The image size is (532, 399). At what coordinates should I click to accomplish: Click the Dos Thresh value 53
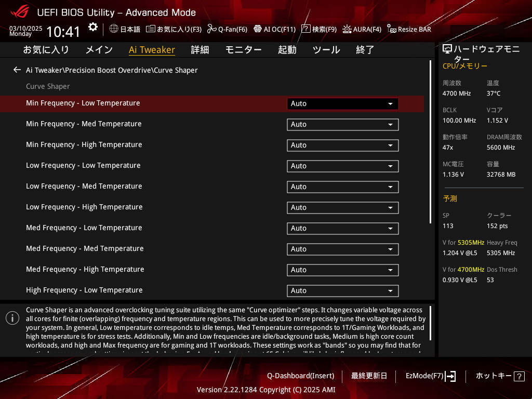click(x=490, y=280)
